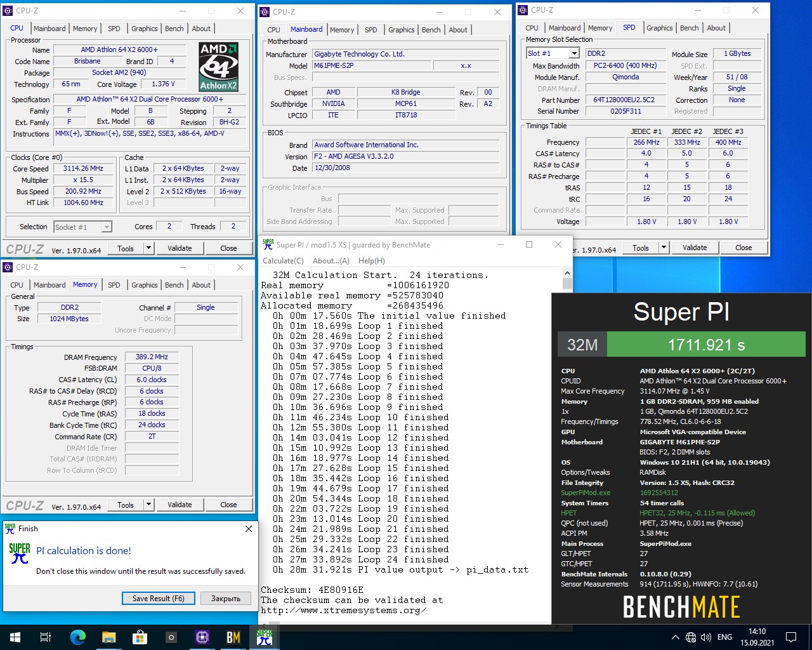Click Validate in the Memory CPU-Z window
This screenshot has width=812, height=650.
[180, 505]
